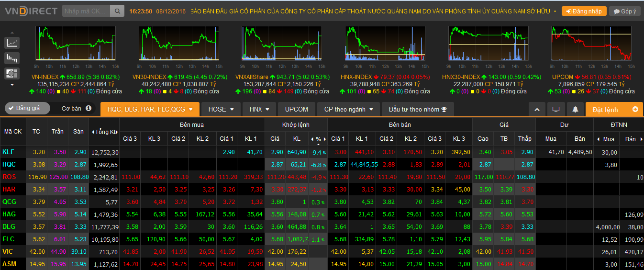The width and height of the screenshot is (644, 270).
Task: Click the DLG stock code
Action: 9,226
